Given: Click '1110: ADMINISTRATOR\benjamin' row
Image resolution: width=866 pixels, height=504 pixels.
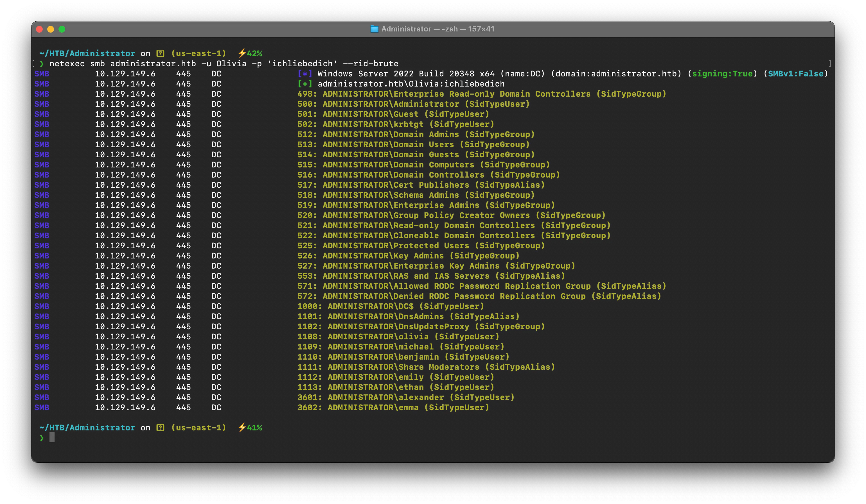Looking at the screenshot, I should 403,357.
